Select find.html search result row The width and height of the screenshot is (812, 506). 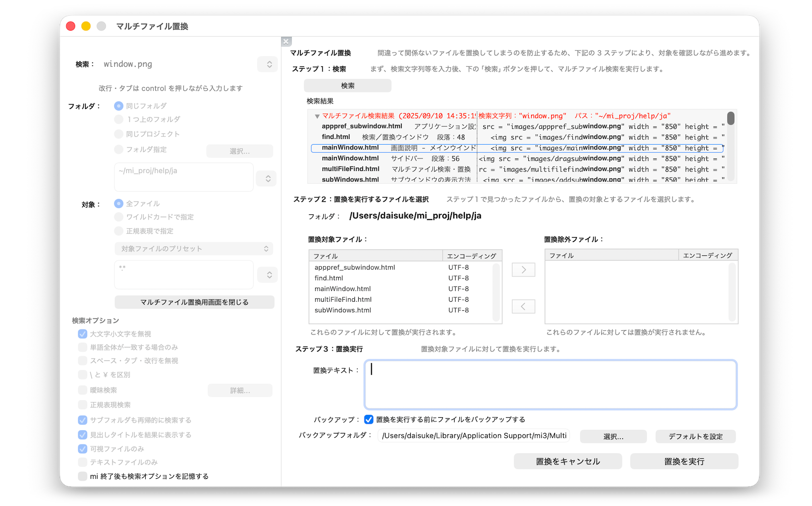(336, 137)
